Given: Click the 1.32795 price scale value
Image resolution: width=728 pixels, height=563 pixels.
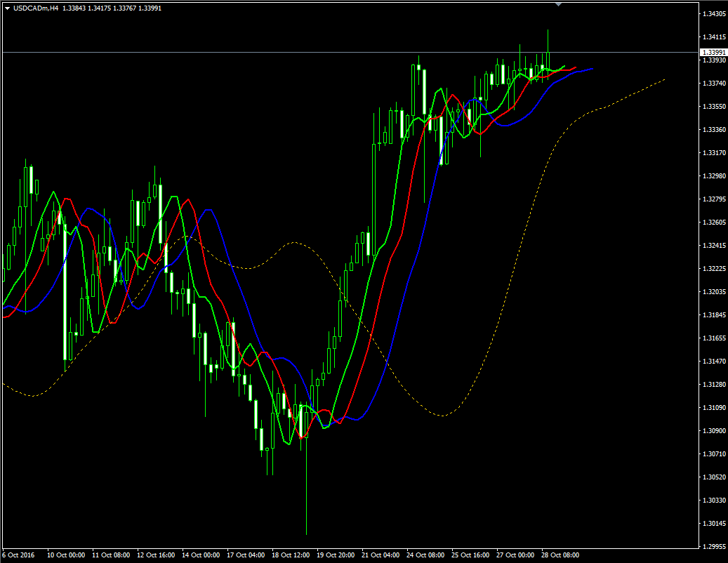Looking at the screenshot, I should 714,199.
